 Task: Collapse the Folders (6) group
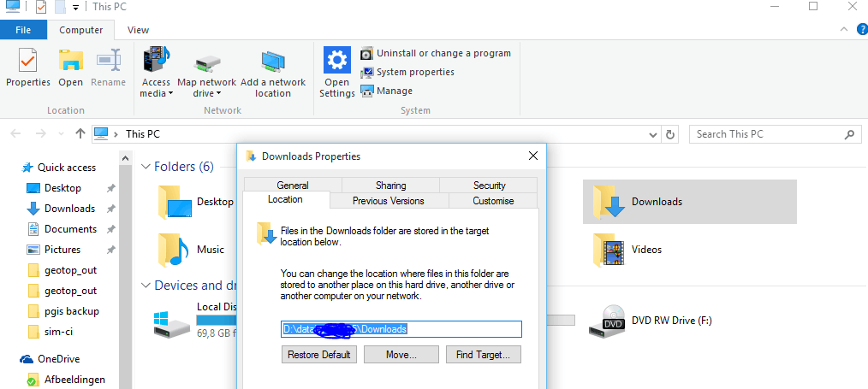point(146,167)
